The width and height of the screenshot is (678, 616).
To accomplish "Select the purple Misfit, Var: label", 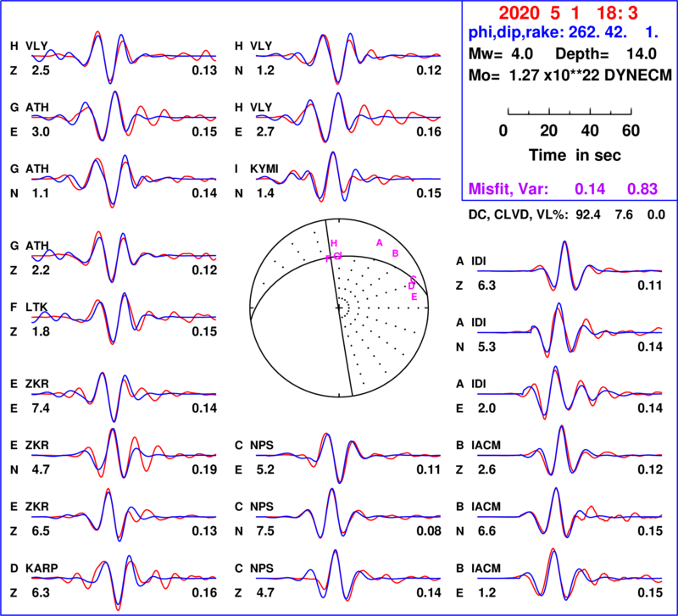I will (x=508, y=189).
